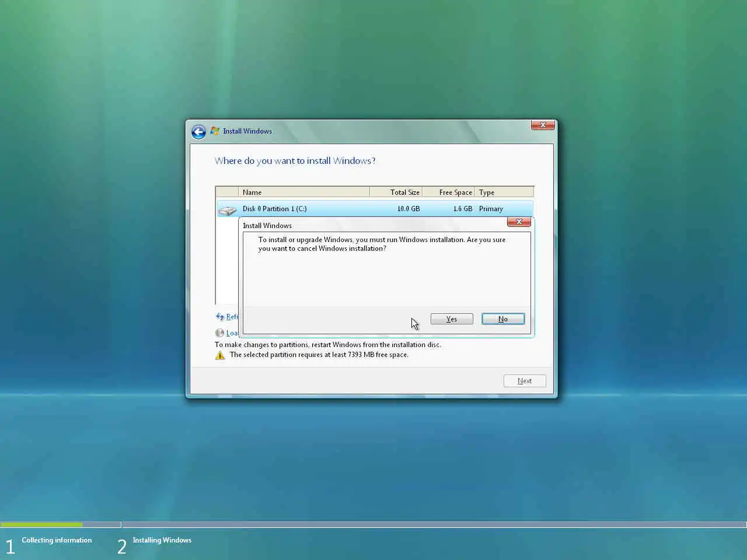Click the Load Driver disc icon
747x560 pixels.
point(220,333)
